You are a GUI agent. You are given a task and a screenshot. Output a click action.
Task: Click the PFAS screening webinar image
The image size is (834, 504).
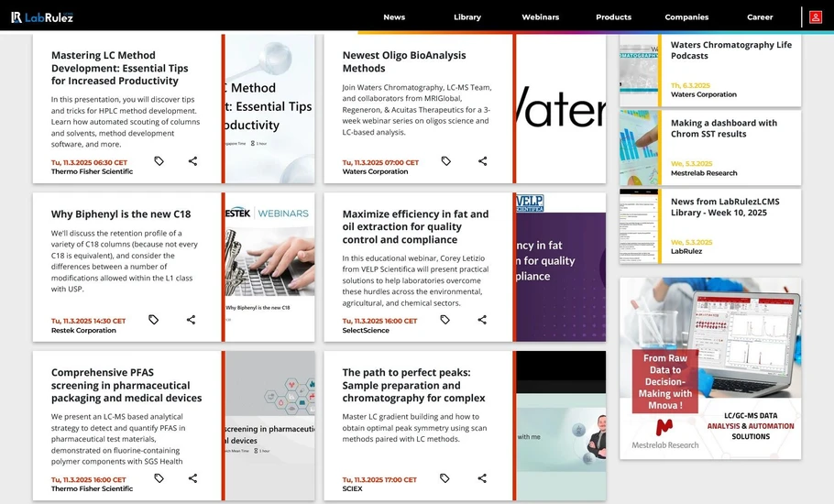point(270,425)
